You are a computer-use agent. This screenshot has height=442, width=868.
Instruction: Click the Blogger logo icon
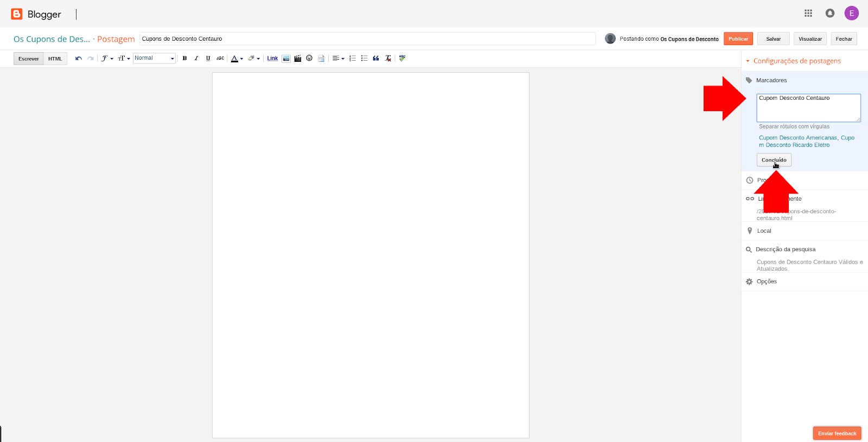[x=17, y=14]
